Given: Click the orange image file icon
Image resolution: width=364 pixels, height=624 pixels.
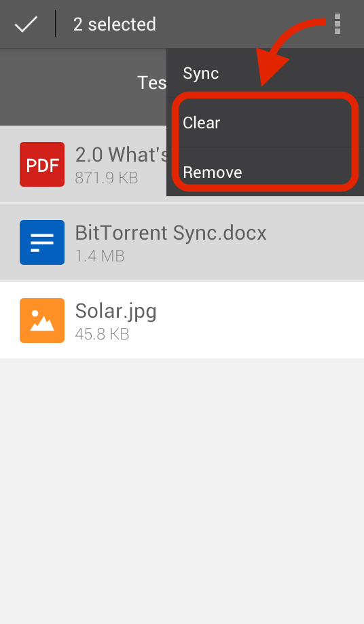Looking at the screenshot, I should (x=42, y=320).
